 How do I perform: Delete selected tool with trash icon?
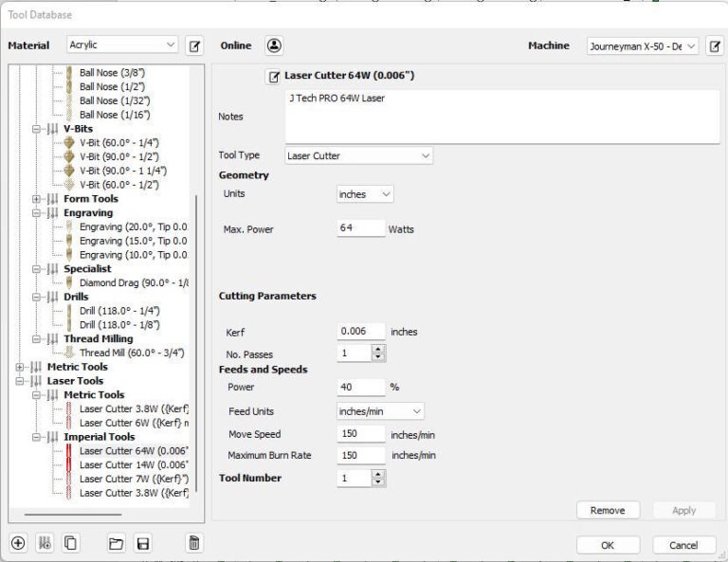click(193, 543)
